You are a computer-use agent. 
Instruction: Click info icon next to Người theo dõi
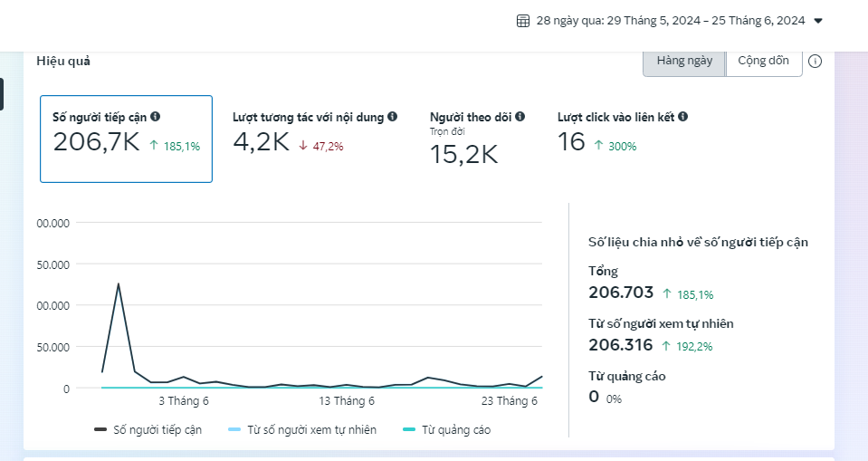[520, 116]
